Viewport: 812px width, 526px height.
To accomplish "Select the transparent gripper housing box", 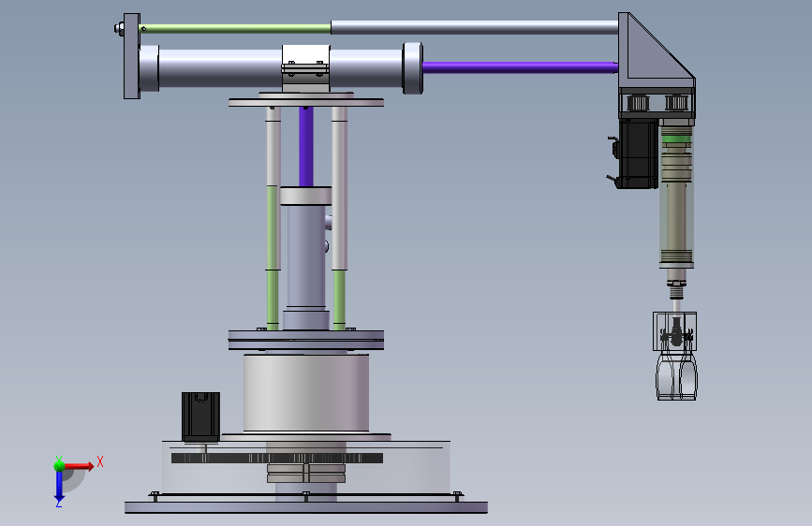I will tap(674, 331).
